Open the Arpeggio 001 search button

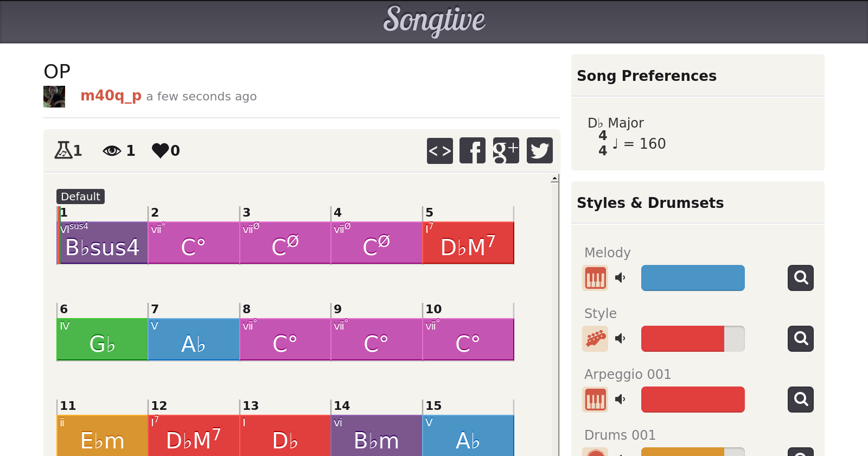click(x=800, y=400)
